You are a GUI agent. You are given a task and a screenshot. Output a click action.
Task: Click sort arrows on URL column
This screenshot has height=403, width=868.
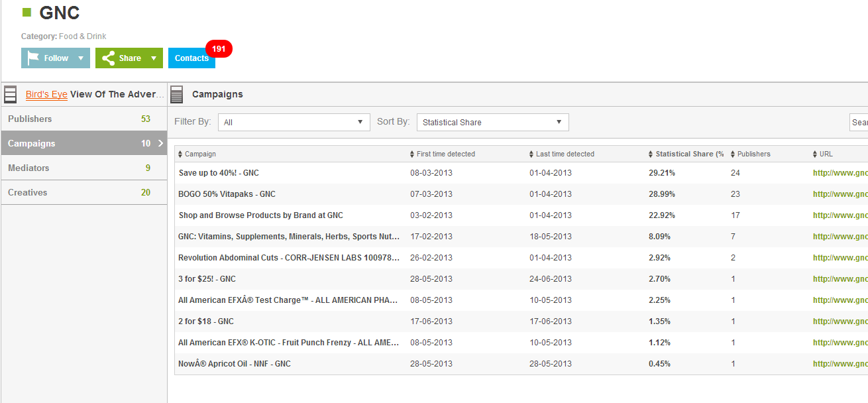pyautogui.click(x=815, y=154)
